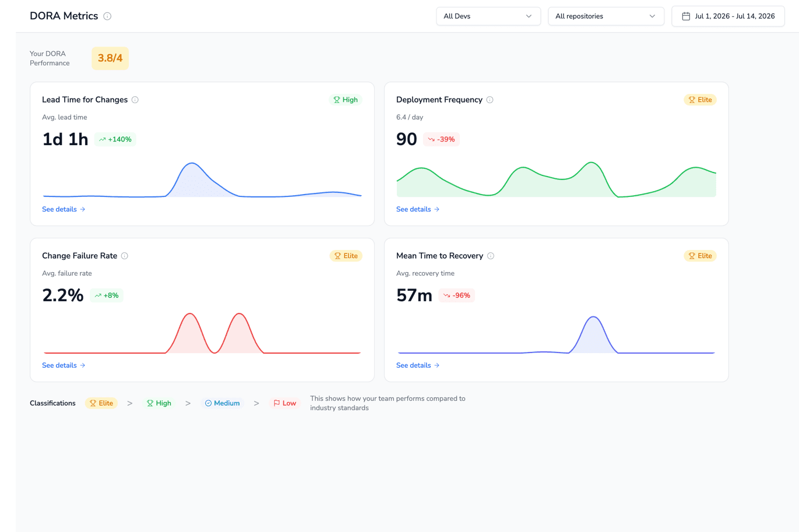
Task: Click Elite trophy badge on Mean Time to Recovery card
Action: pos(700,256)
